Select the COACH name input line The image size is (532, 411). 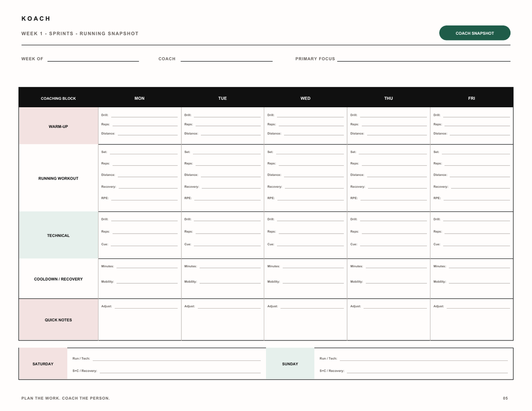[x=227, y=59]
